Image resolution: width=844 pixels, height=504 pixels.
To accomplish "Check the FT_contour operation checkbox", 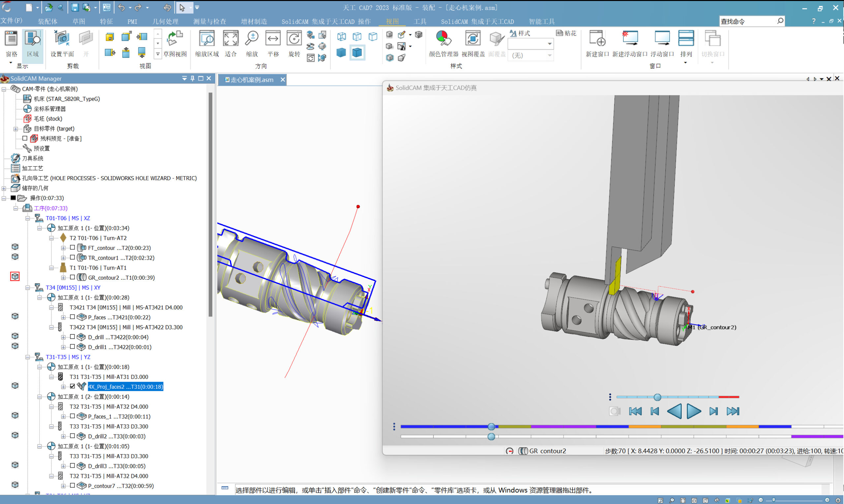I will pyautogui.click(x=73, y=248).
